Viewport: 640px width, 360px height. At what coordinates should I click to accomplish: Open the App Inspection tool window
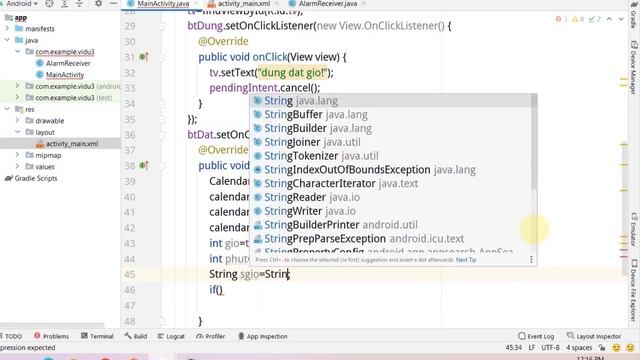tap(263, 336)
